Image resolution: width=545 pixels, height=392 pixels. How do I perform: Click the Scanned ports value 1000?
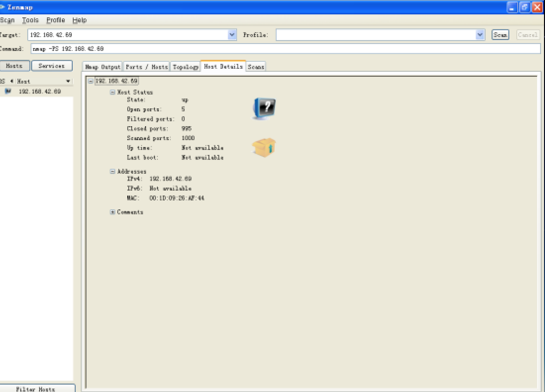[x=188, y=138]
